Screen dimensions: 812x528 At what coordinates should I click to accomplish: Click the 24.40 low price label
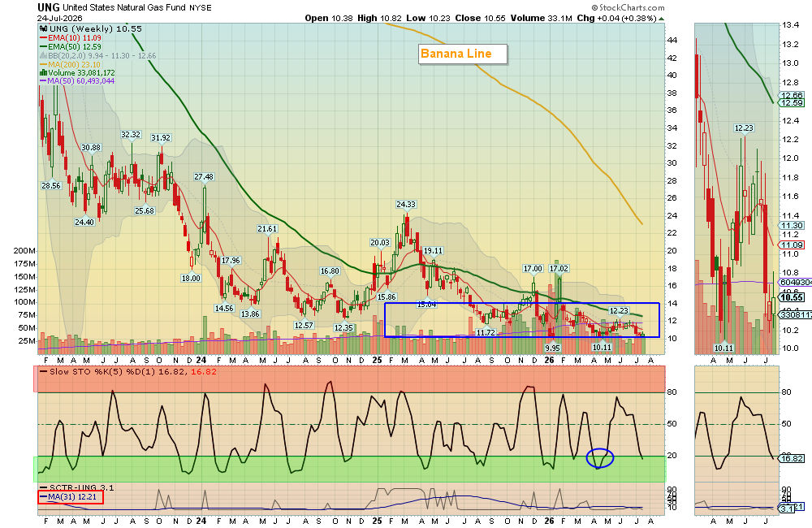(x=84, y=222)
